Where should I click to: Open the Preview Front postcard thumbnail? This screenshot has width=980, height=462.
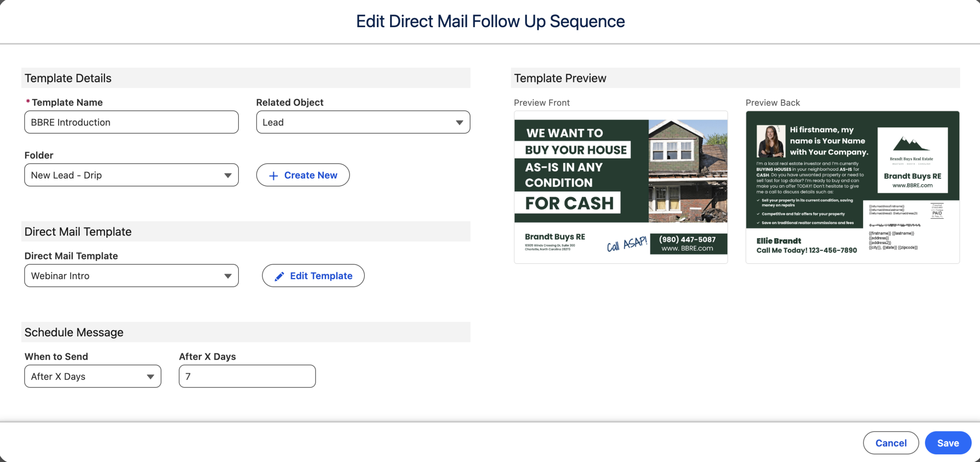(x=621, y=187)
